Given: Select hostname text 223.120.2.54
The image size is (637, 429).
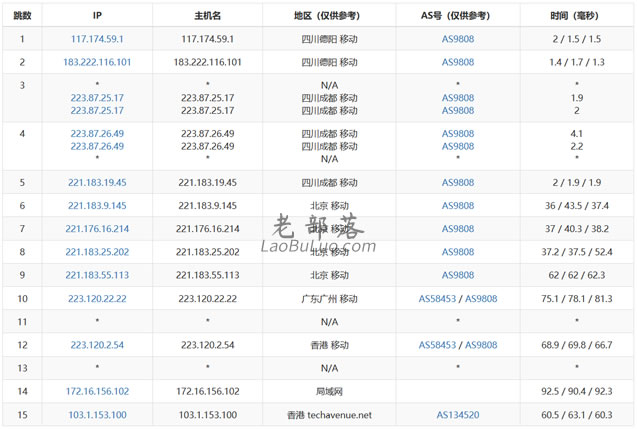Looking at the screenshot, I should point(208,345).
